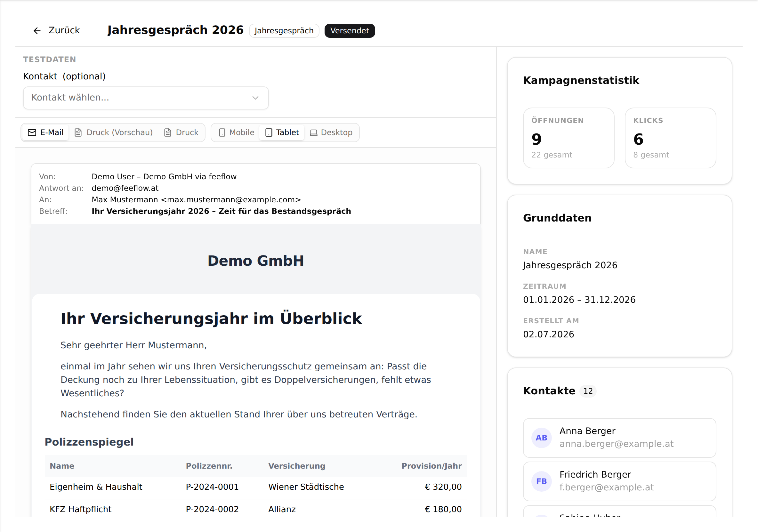Click the Polizzennr. column header

point(209,466)
